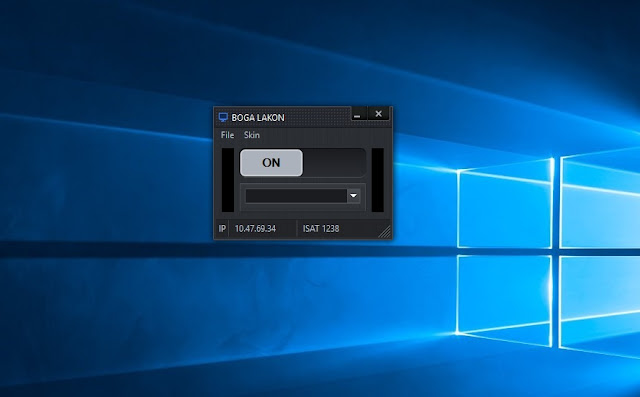Click the IP address 10.47.69.34
The height and width of the screenshot is (397, 640).
click(255, 229)
